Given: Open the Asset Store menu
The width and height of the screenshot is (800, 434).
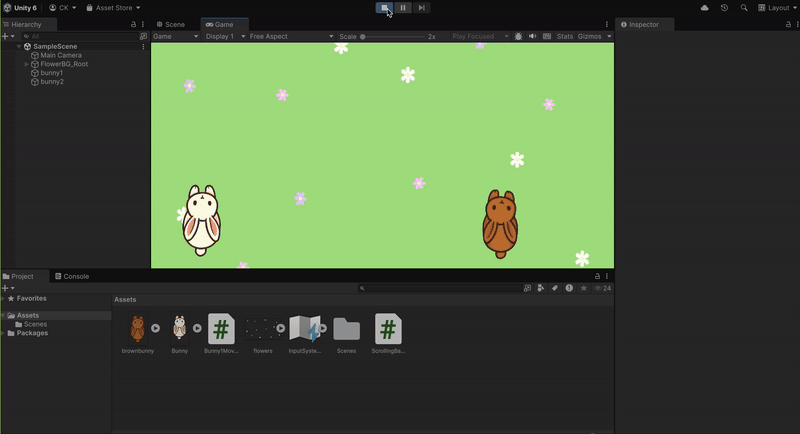Looking at the screenshot, I should point(113,8).
